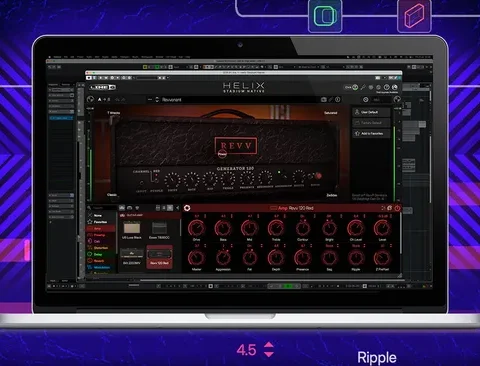Click the User Default button
The width and height of the screenshot is (480, 366).
371,112
